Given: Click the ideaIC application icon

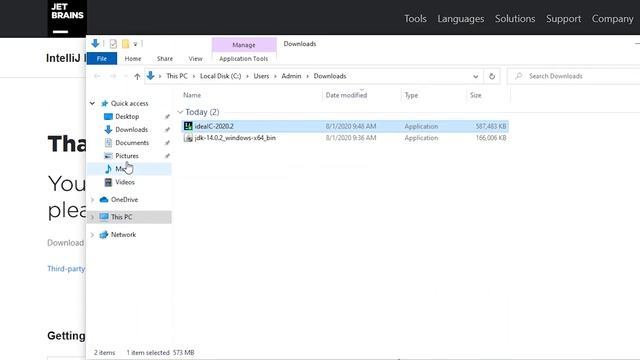Looking at the screenshot, I should pyautogui.click(x=188, y=126).
